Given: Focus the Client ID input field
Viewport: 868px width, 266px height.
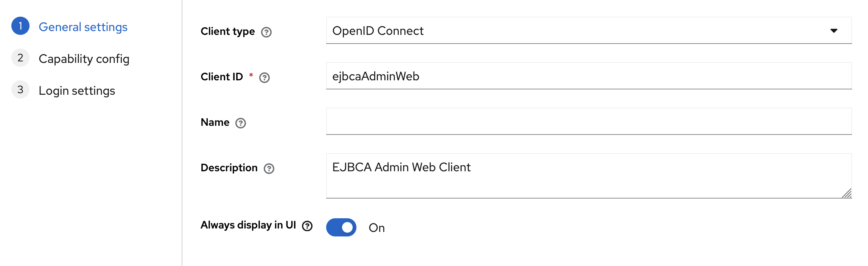Looking at the screenshot, I should point(589,76).
